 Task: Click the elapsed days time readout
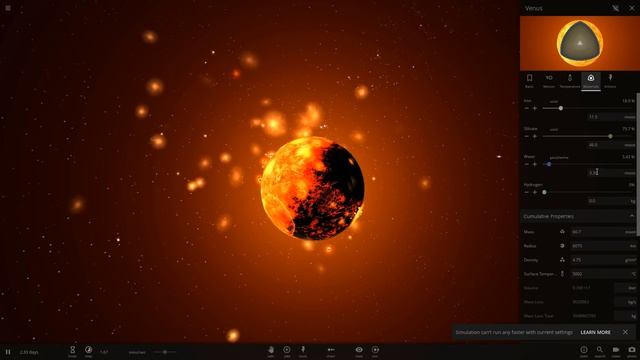(x=29, y=352)
